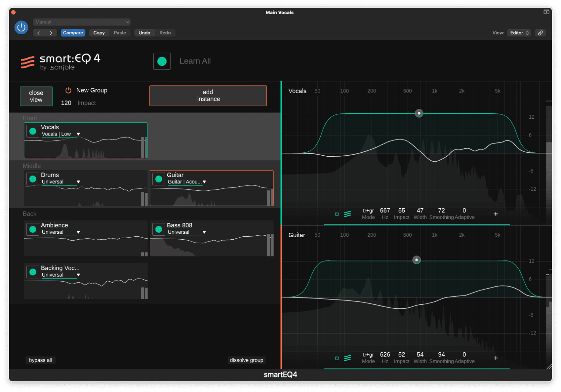The width and height of the screenshot is (561, 392).
Task: Open the link icon next to the View selector
Action: point(540,33)
